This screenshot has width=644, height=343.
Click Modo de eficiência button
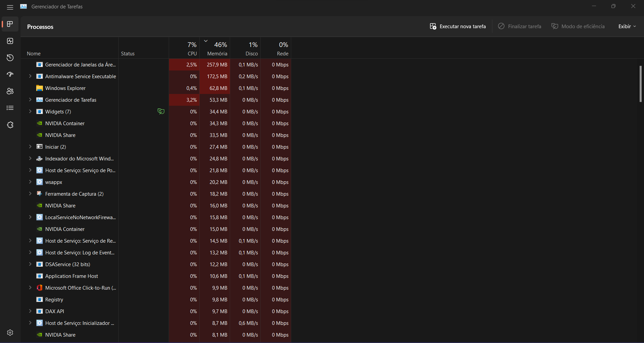coord(578,27)
